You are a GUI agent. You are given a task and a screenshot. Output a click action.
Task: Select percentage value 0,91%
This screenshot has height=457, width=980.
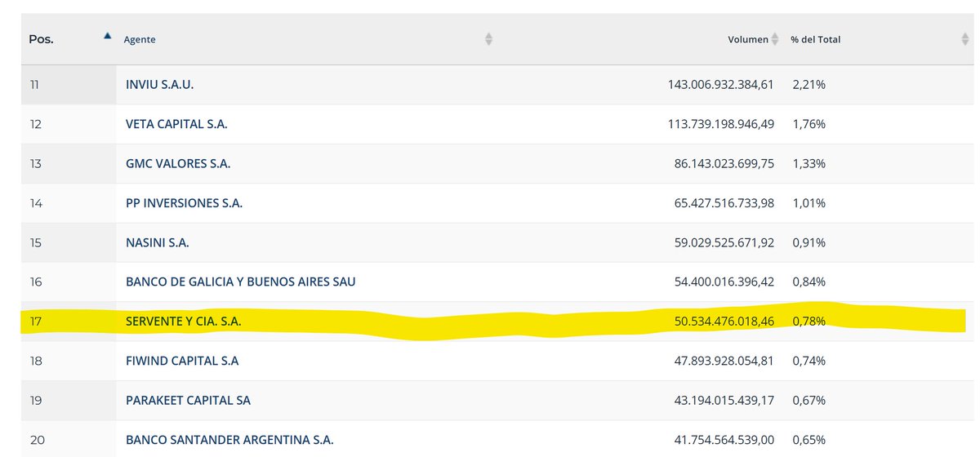point(808,242)
